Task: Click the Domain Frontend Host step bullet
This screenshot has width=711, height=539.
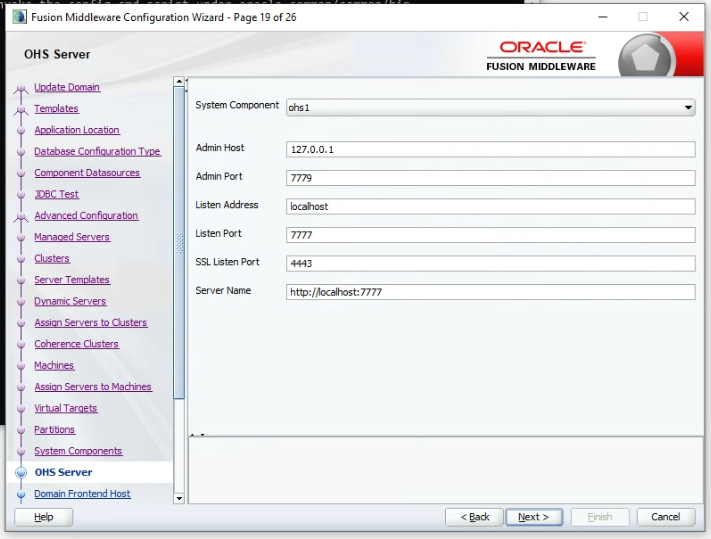Action: pos(21,494)
